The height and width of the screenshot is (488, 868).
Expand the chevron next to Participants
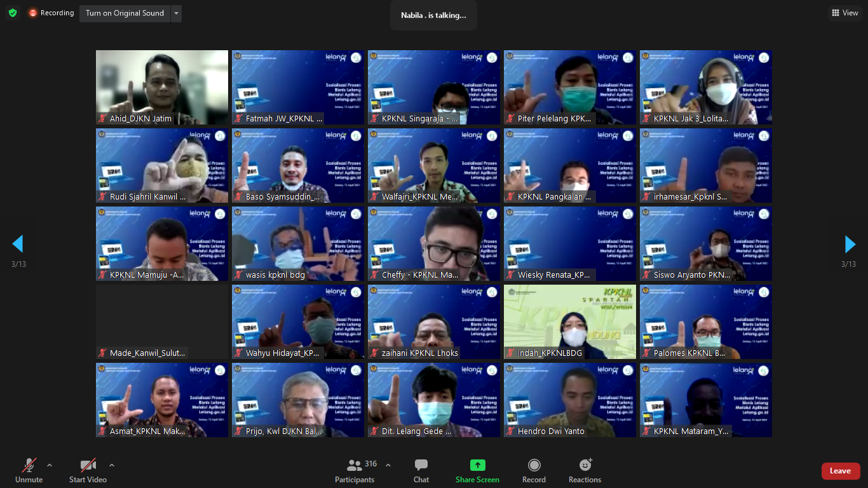[388, 465]
